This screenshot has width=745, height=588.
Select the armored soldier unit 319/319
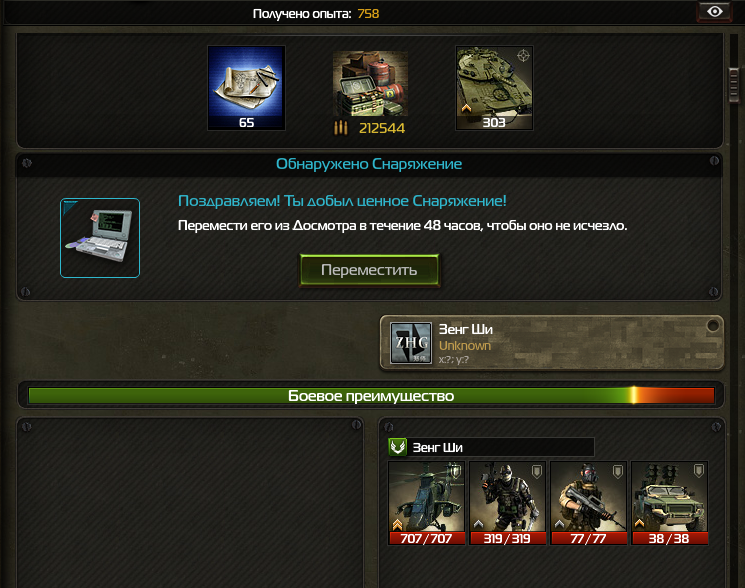point(507,503)
